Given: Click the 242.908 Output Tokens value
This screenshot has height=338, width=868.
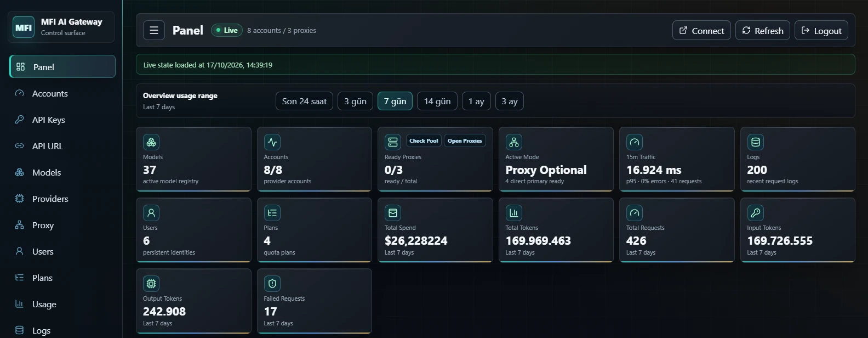Looking at the screenshot, I should tap(164, 312).
